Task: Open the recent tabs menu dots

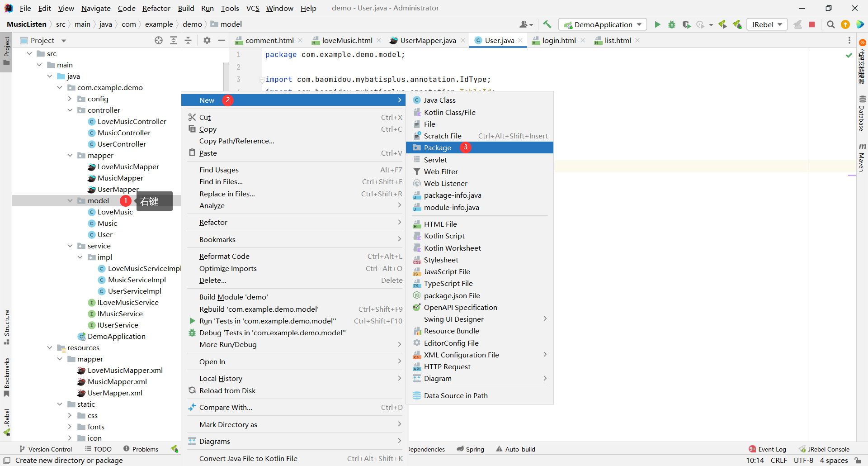Action: (x=849, y=40)
